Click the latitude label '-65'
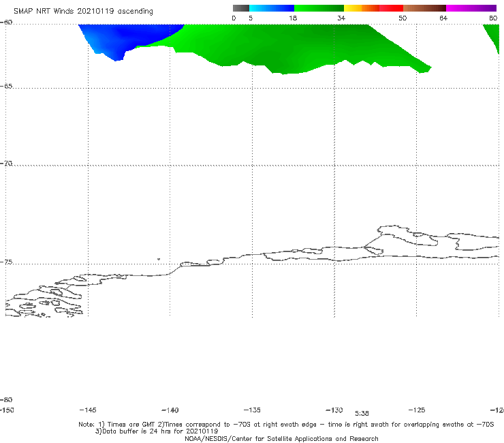 pos(6,86)
